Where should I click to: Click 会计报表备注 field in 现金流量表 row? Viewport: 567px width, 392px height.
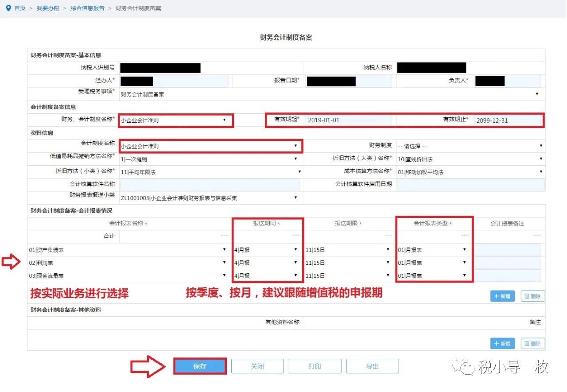click(508, 276)
